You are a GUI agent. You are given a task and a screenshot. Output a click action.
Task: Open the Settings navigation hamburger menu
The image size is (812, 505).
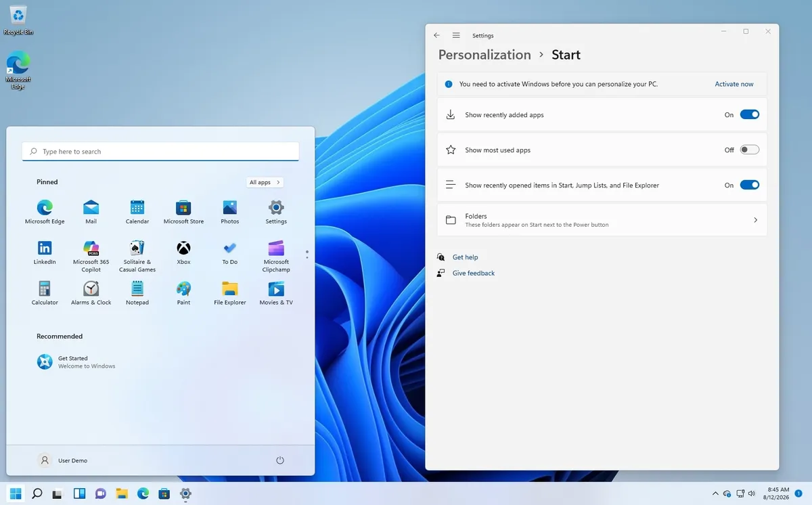tap(456, 35)
